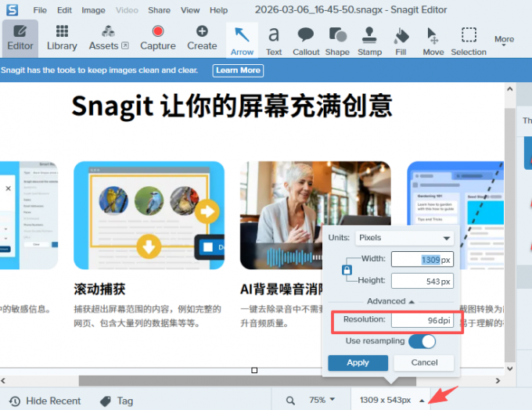Start a new Capture
Screen dimensions: 532x410
[x=158, y=38]
